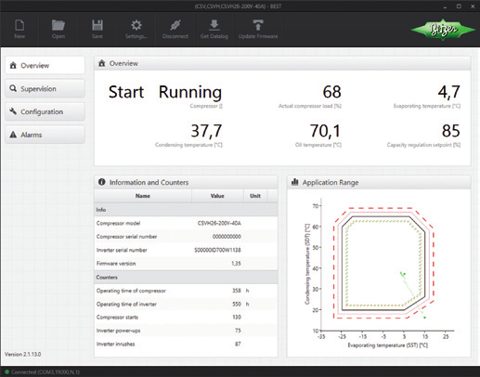Select the Inverter power-ups row

tap(186, 330)
